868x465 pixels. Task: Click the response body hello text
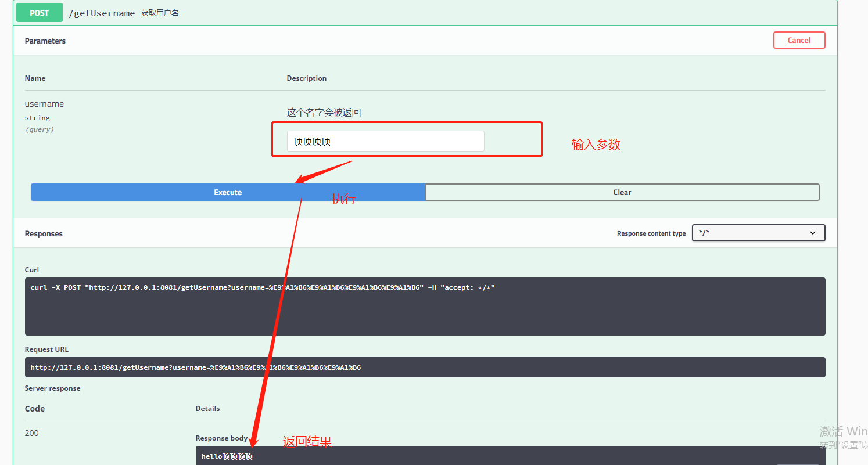(x=227, y=456)
